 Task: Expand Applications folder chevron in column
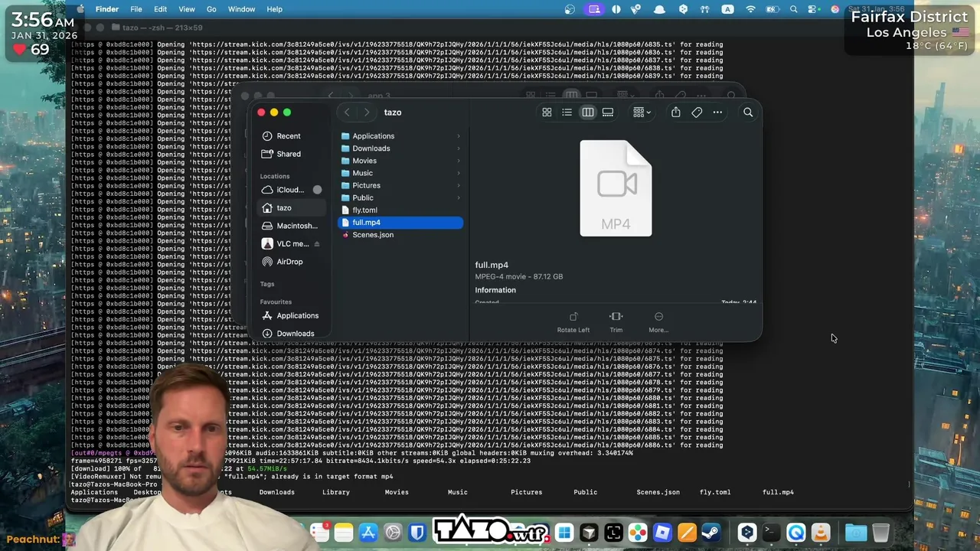coord(459,136)
